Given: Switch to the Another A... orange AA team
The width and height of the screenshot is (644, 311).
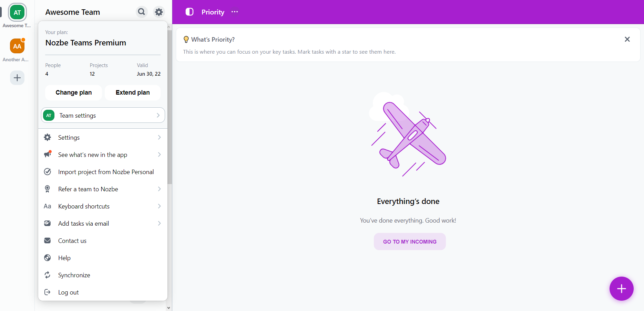Looking at the screenshot, I should click(17, 46).
